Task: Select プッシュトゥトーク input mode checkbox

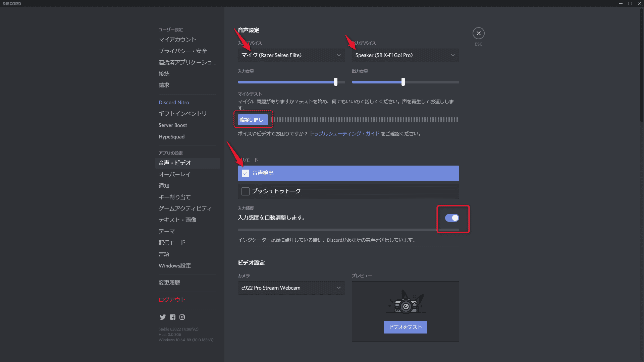Action: [246, 191]
